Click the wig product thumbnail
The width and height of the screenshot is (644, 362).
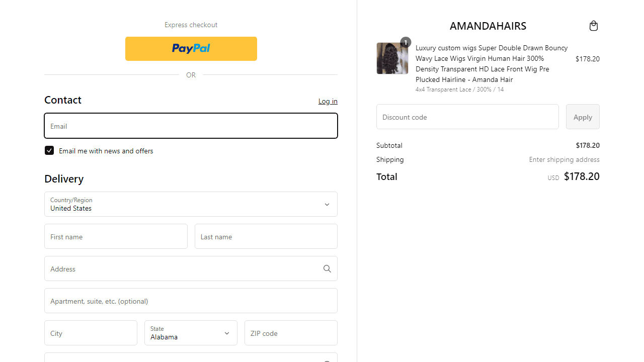(x=392, y=58)
